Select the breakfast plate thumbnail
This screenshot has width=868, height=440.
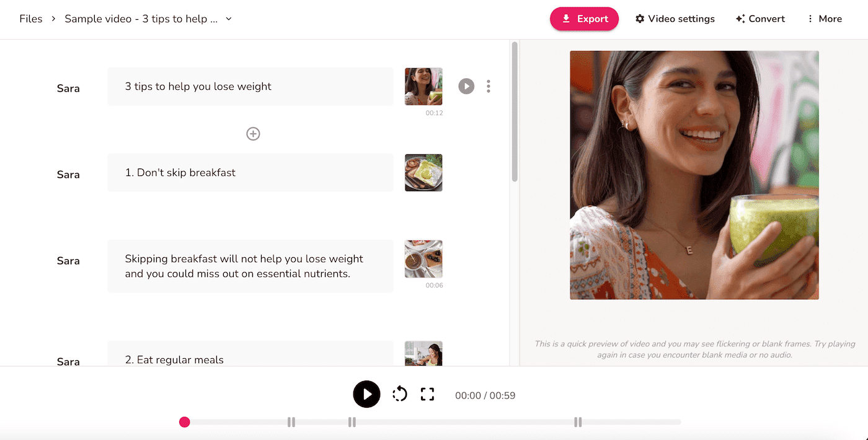[423, 172]
